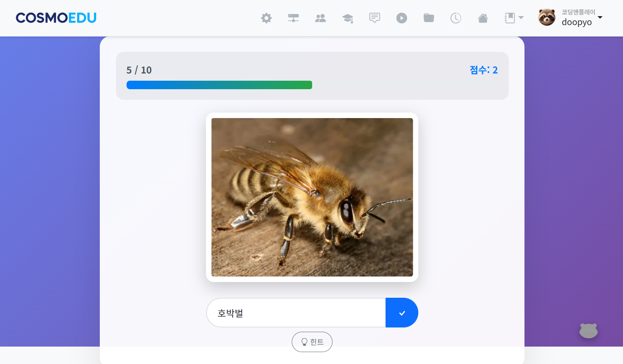This screenshot has height=364, width=623.
Task: Click the 코딩앤플레이 label
Action: point(578,12)
